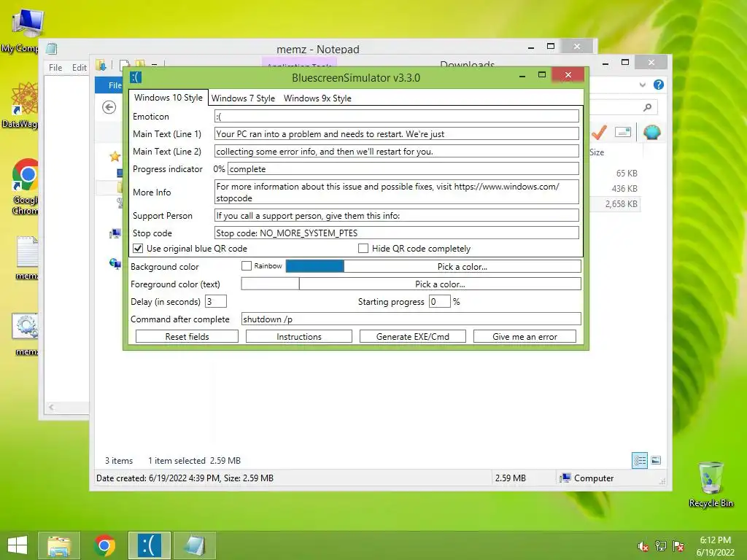Switch Explorer to details view icon
The width and height of the screenshot is (747, 560).
640,460
